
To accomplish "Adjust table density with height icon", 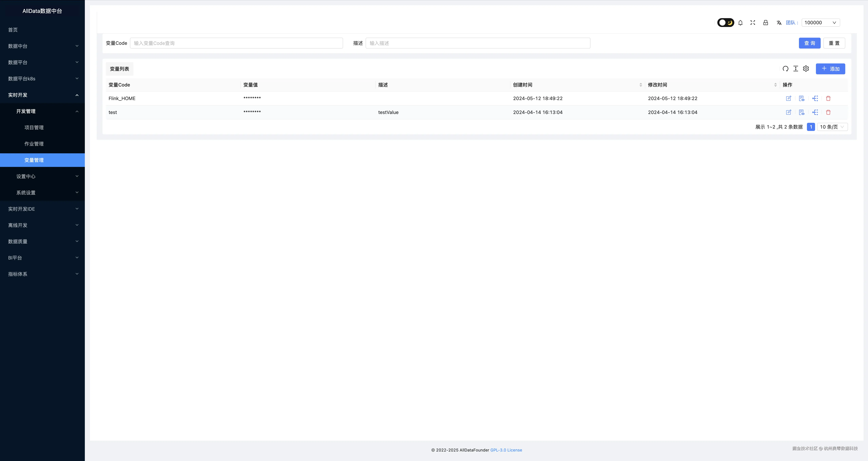I will (x=796, y=69).
